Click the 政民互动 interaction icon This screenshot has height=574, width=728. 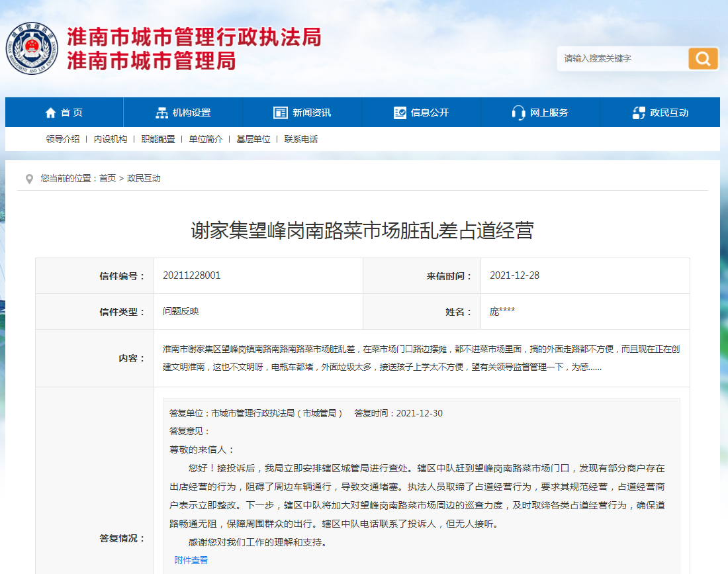(637, 112)
